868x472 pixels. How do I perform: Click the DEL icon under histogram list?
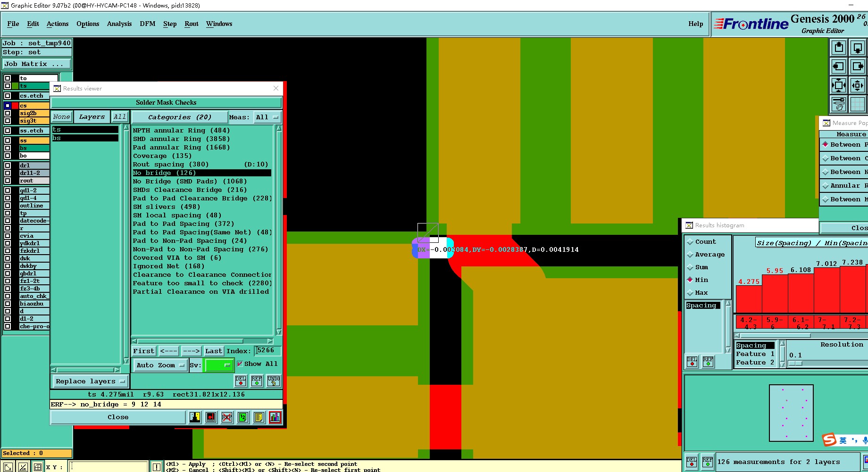click(692, 362)
